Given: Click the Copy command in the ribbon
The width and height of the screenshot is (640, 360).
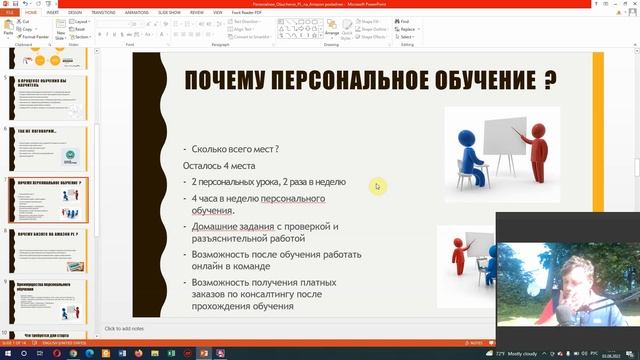Looking at the screenshot, I should [x=24, y=29].
